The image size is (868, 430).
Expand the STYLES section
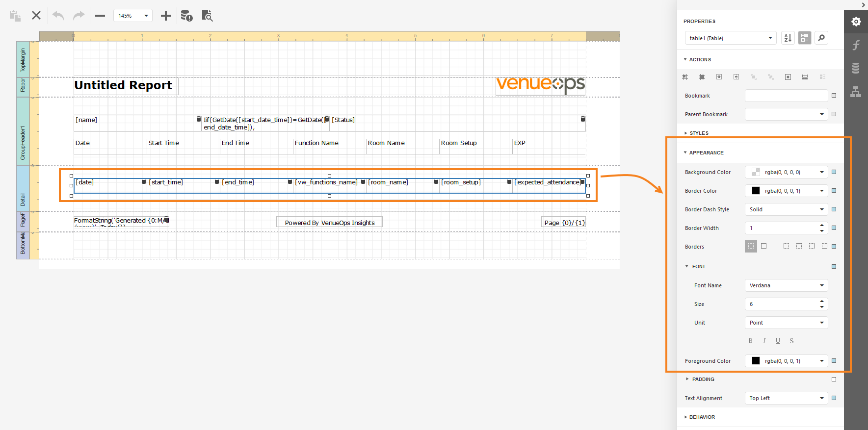[x=696, y=133]
